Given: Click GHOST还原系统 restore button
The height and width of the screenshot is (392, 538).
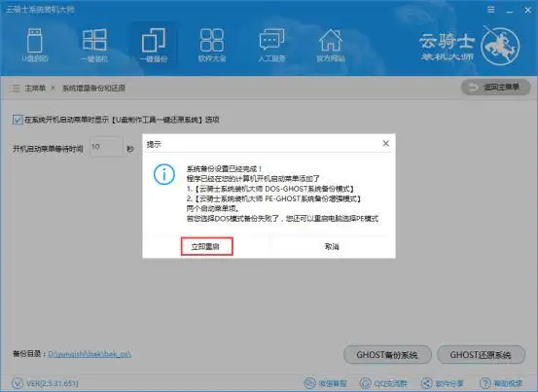Looking at the screenshot, I should coord(481,355).
